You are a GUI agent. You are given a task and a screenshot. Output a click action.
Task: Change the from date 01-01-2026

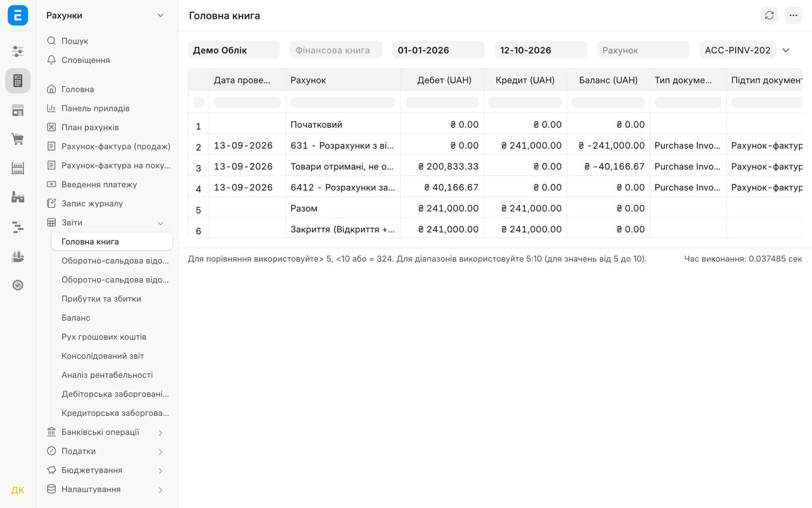pos(439,50)
